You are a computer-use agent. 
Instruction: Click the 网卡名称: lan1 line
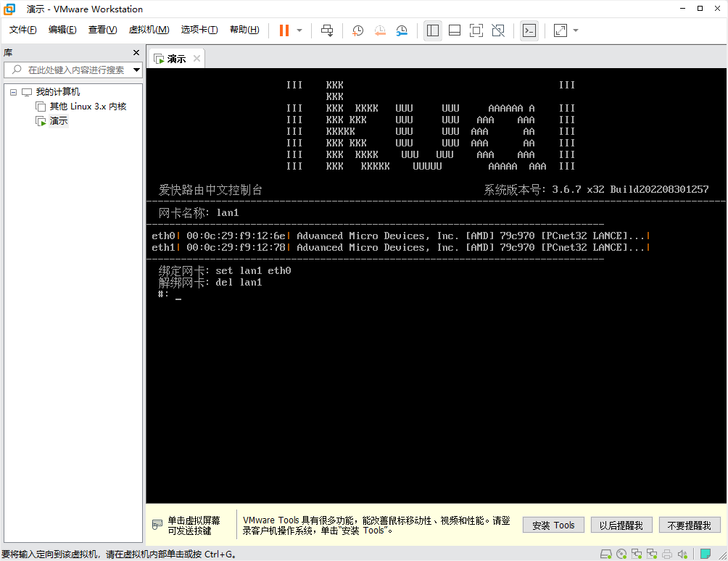(x=199, y=213)
